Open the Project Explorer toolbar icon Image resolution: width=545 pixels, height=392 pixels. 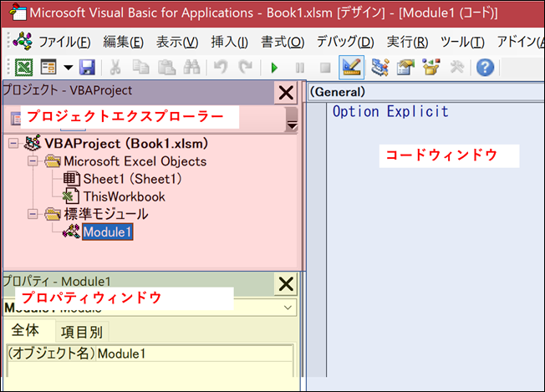[379, 67]
